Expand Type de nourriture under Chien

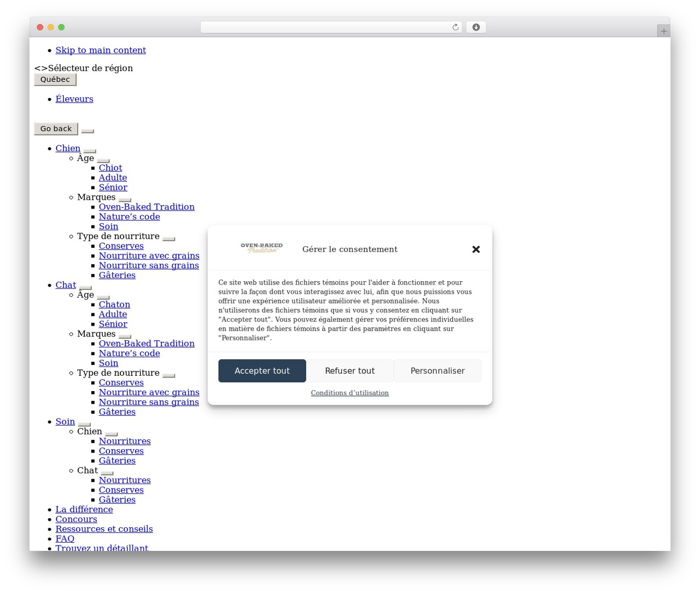[168, 239]
